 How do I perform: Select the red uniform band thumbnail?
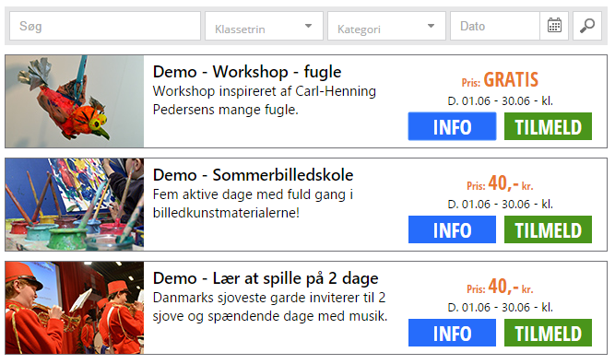[x=75, y=308]
